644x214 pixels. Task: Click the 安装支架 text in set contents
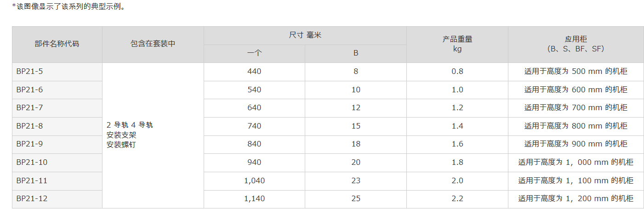(x=121, y=135)
